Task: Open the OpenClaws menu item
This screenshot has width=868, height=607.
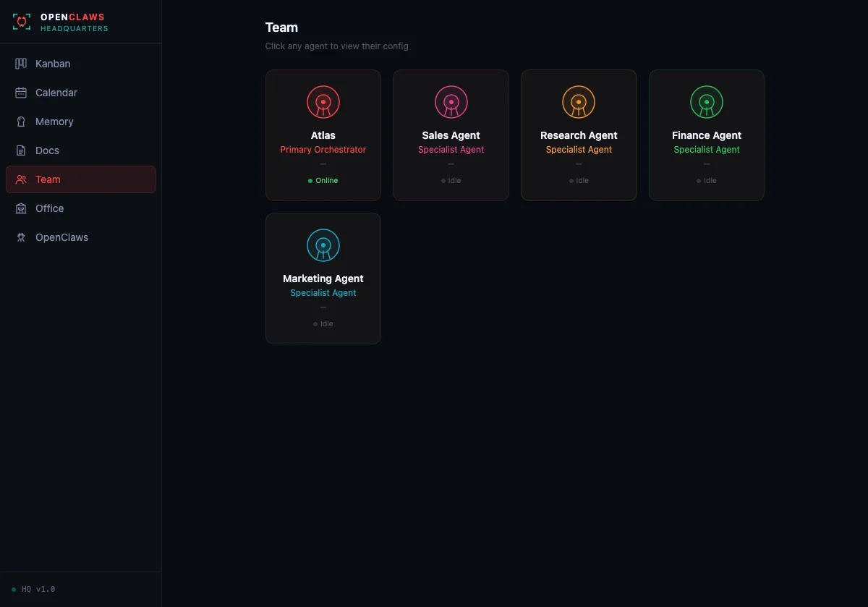Action: point(80,237)
